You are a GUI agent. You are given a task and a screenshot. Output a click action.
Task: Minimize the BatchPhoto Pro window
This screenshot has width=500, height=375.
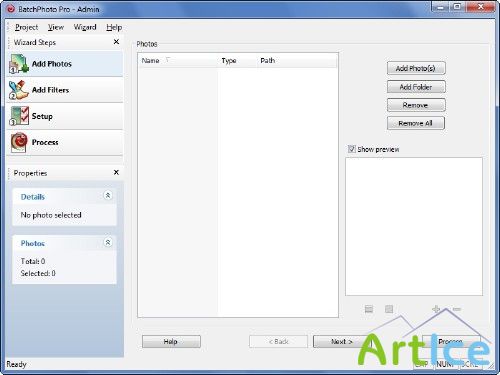tap(440, 7)
